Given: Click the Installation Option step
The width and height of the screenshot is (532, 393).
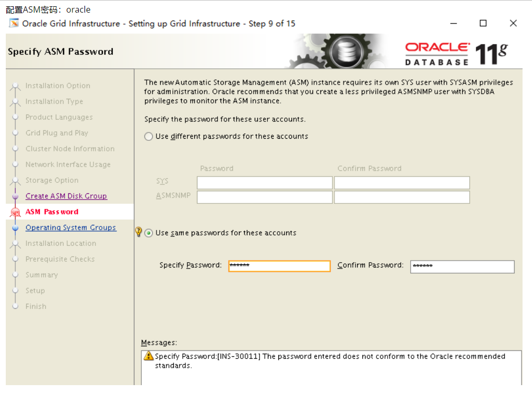Looking at the screenshot, I should [58, 86].
